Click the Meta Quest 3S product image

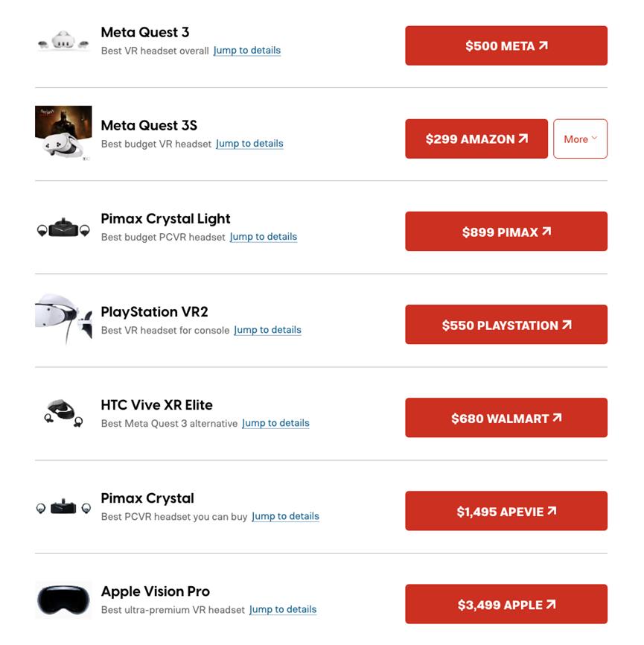(63, 133)
